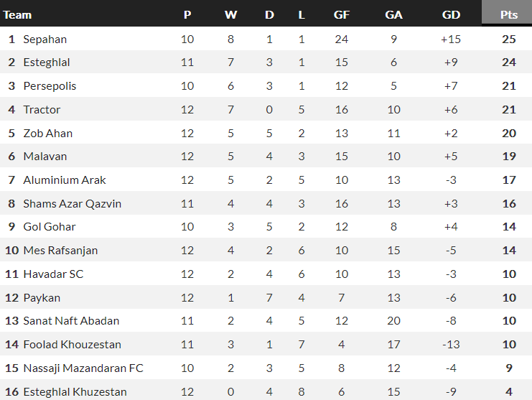This screenshot has height=400, width=532.
Task: Open the Sepahan team link
Action: point(45,39)
